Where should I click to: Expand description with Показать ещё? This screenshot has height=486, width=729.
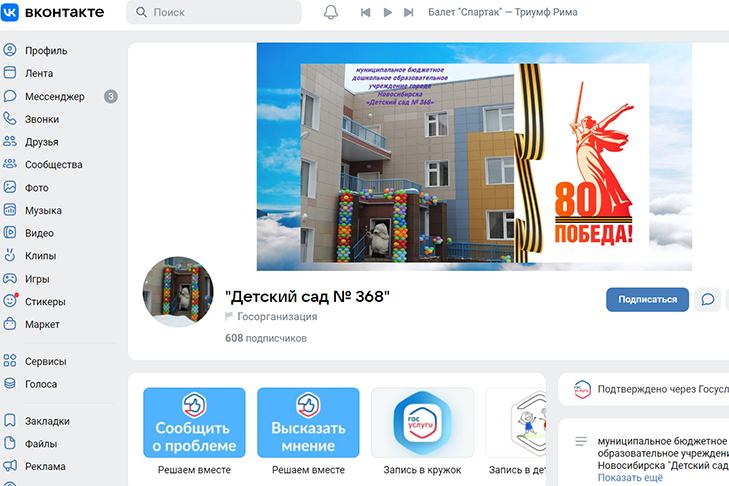630,478
